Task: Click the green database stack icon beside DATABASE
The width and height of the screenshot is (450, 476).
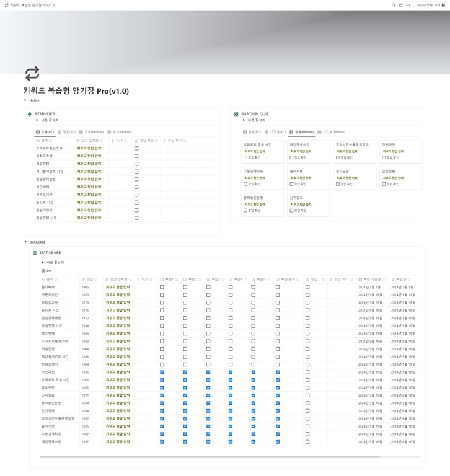Action: click(35, 253)
